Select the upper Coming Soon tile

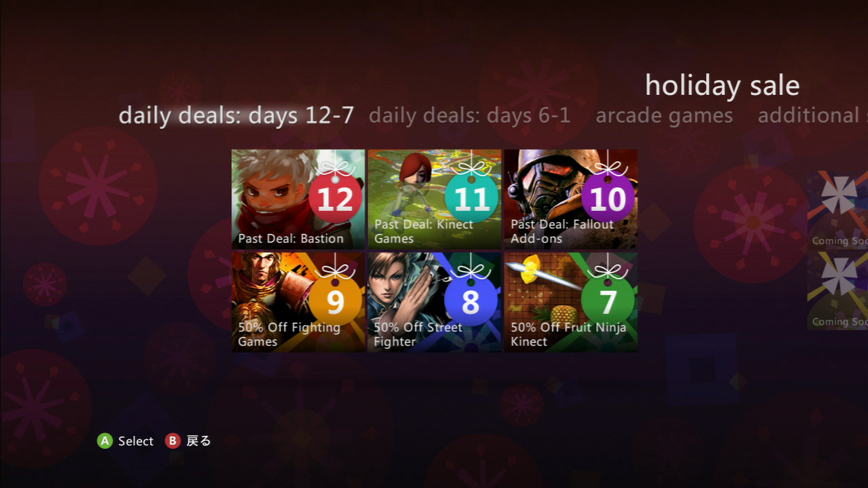point(837,209)
